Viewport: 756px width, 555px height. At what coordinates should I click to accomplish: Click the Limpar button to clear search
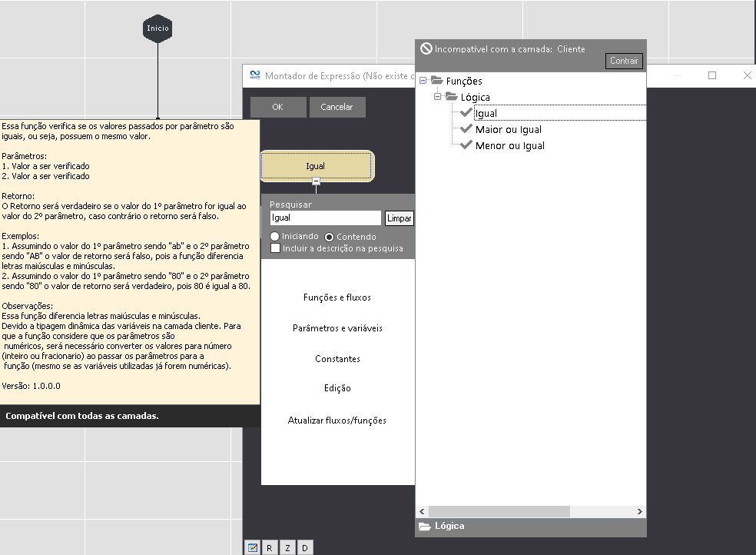click(399, 218)
